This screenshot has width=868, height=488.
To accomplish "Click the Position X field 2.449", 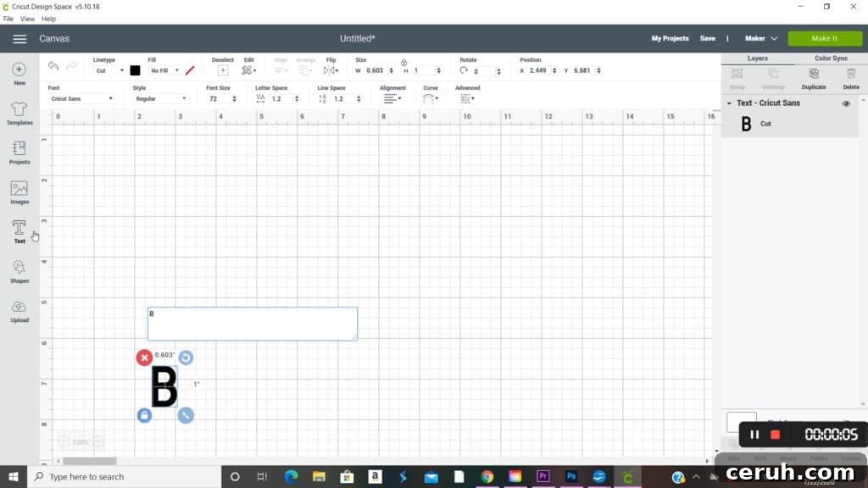I will 538,71.
